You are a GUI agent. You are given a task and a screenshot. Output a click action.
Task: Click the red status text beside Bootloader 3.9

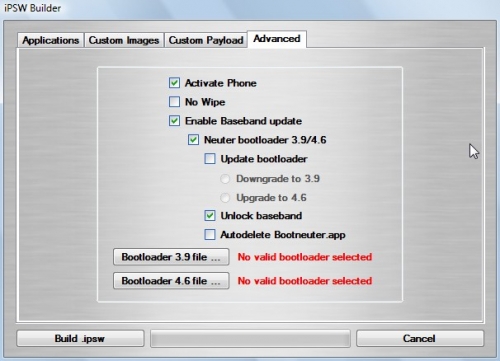[x=305, y=257]
